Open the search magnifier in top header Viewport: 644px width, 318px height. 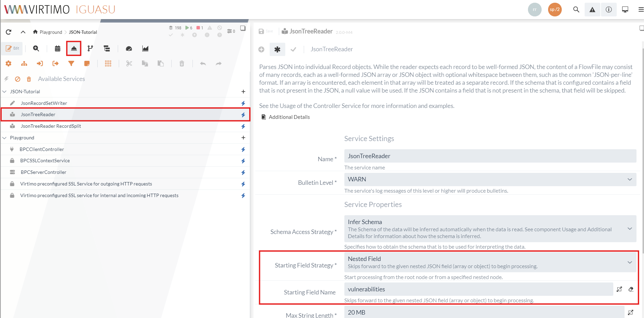click(x=576, y=10)
